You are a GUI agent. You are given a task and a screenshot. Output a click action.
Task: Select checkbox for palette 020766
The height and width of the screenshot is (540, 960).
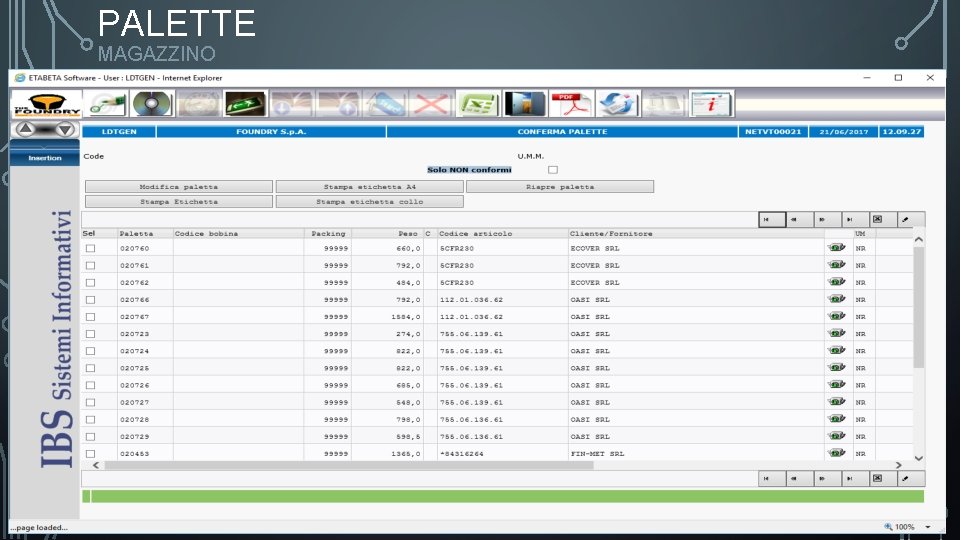click(x=91, y=300)
